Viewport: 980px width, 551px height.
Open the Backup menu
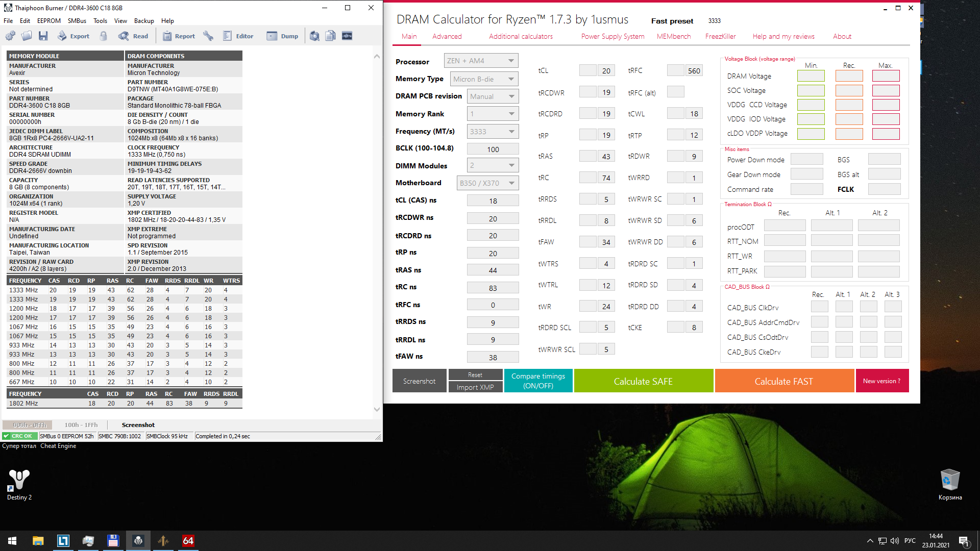tap(144, 21)
